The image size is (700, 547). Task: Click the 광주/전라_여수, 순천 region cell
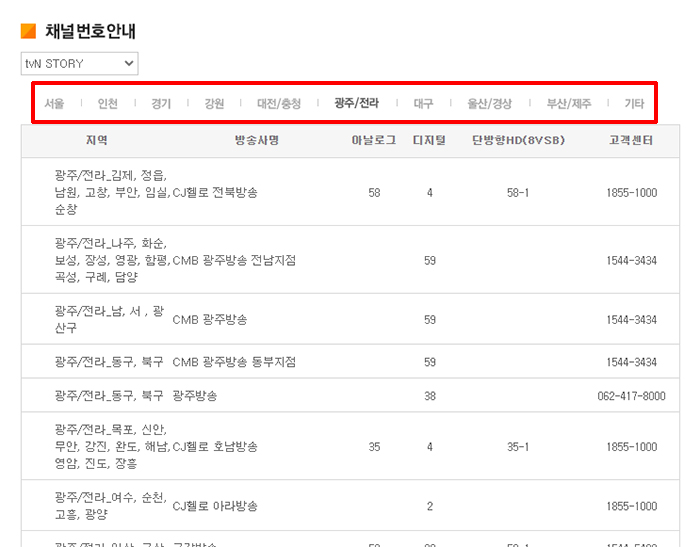click(x=111, y=506)
